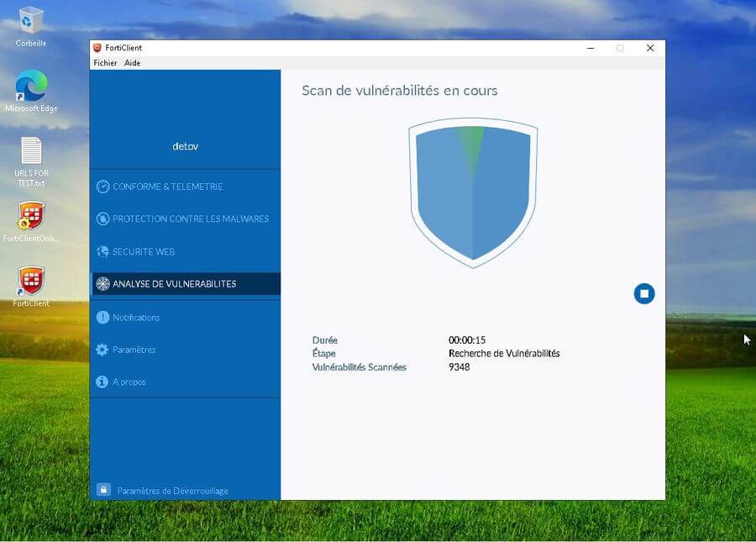This screenshot has height=542, width=756.
Task: Go to Conforme & Telemetrie section
Action: (x=185, y=187)
